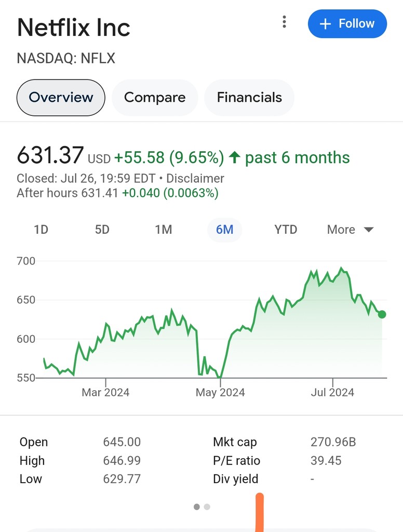Click the first pagination dot
This screenshot has height=532, width=403.
(197, 507)
